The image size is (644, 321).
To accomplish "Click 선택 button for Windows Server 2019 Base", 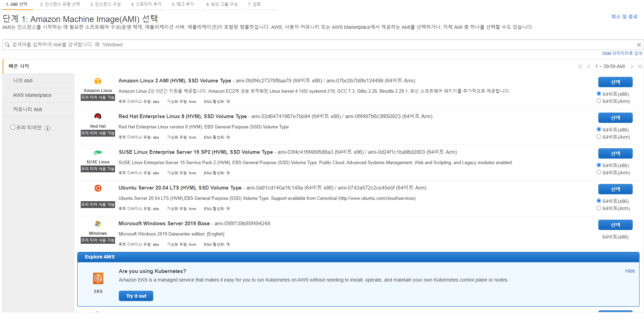I will (615, 225).
